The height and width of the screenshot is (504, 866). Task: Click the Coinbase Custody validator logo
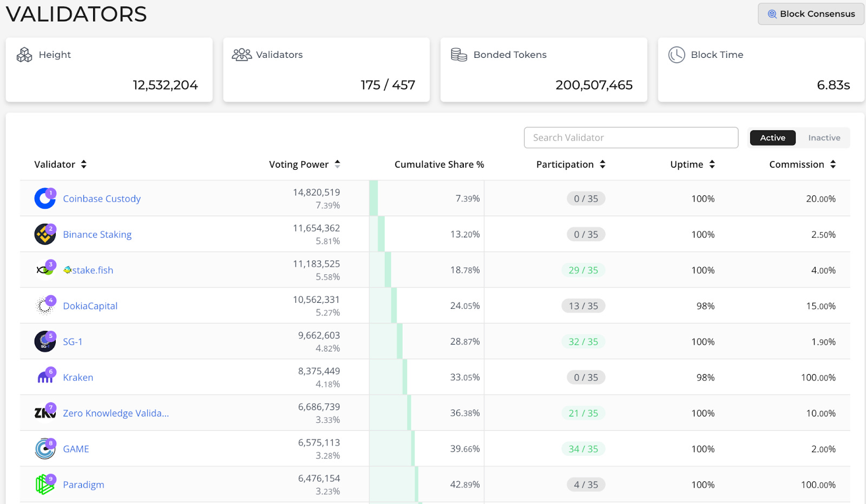coord(45,198)
